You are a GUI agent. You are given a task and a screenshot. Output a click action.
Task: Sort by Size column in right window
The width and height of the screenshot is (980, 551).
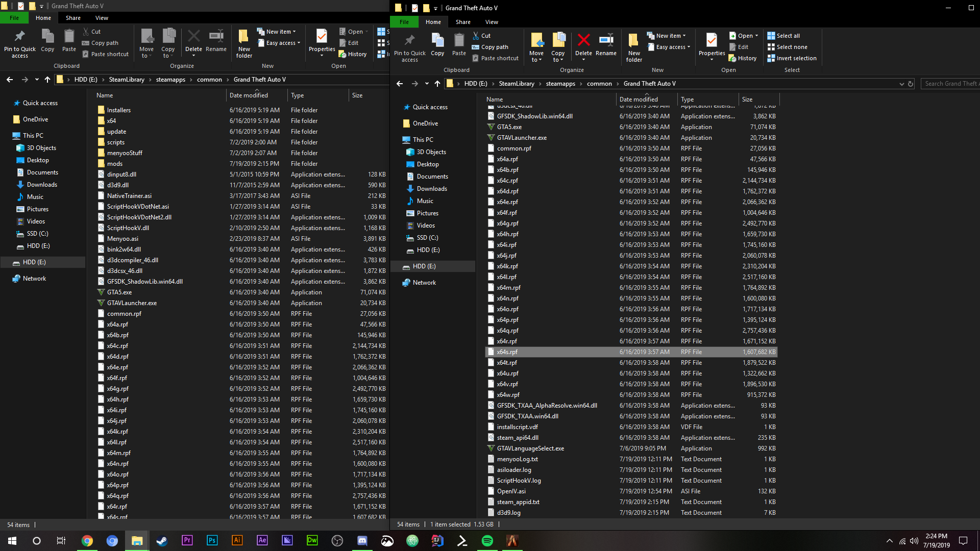pyautogui.click(x=747, y=99)
